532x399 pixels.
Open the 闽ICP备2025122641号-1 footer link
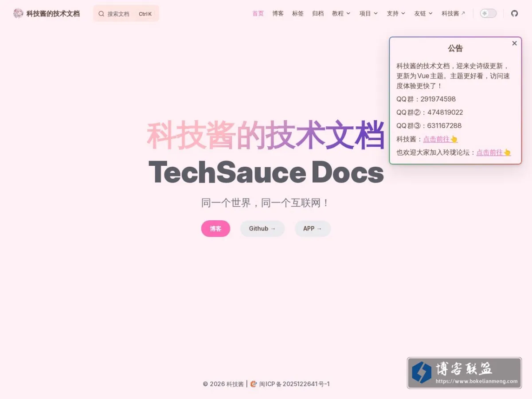coord(294,384)
